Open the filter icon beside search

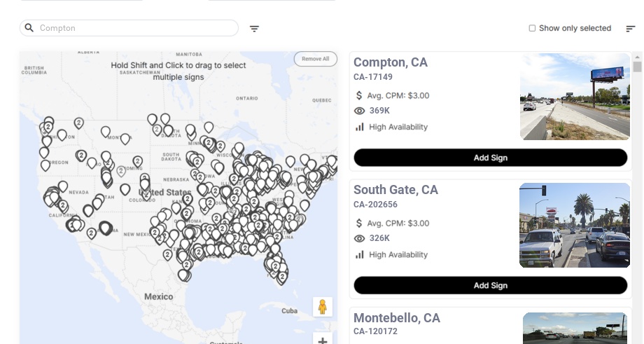tap(255, 29)
